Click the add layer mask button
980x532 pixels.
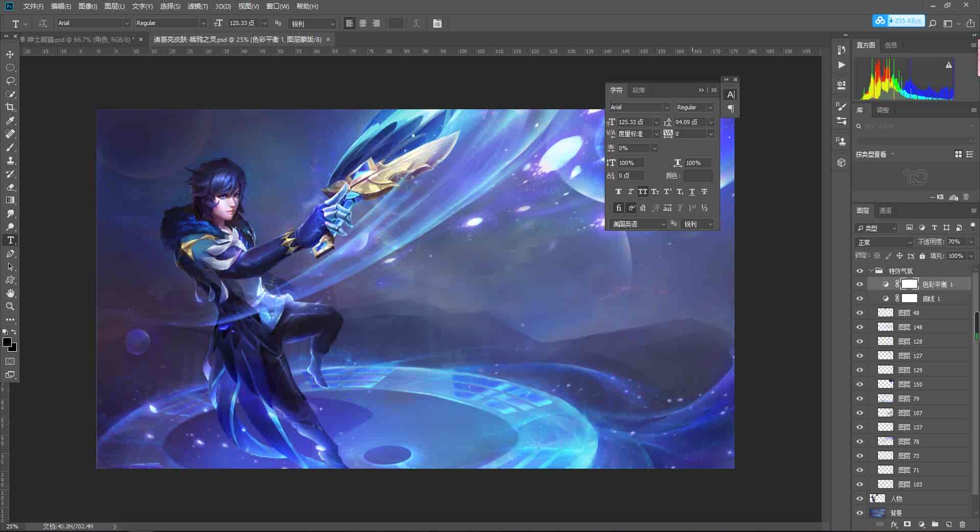pos(907,524)
